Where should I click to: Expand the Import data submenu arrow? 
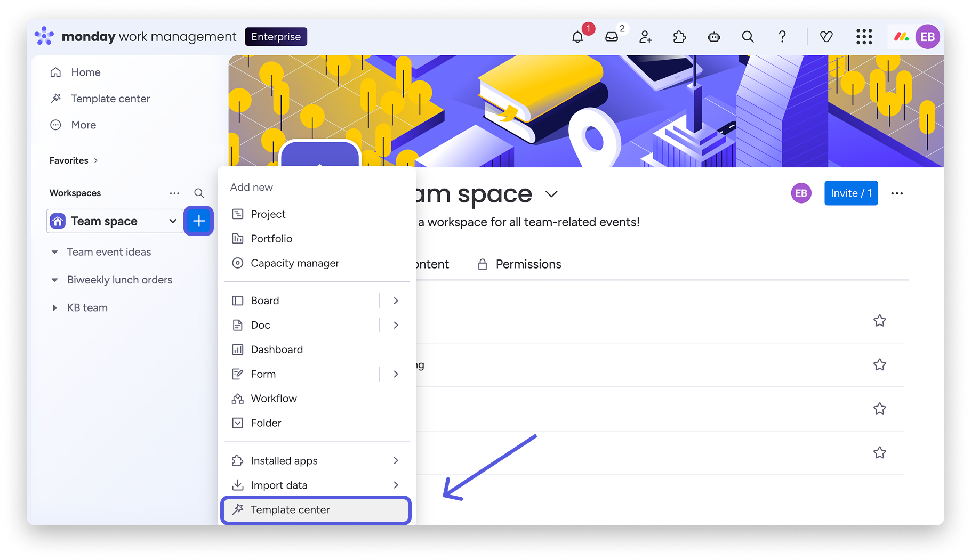(396, 485)
